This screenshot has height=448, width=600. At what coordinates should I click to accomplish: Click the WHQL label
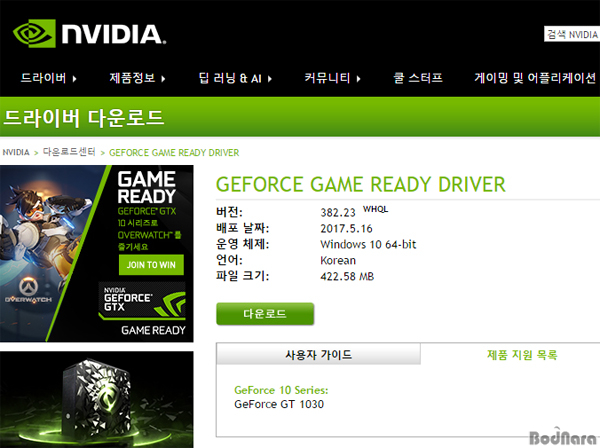click(x=375, y=209)
